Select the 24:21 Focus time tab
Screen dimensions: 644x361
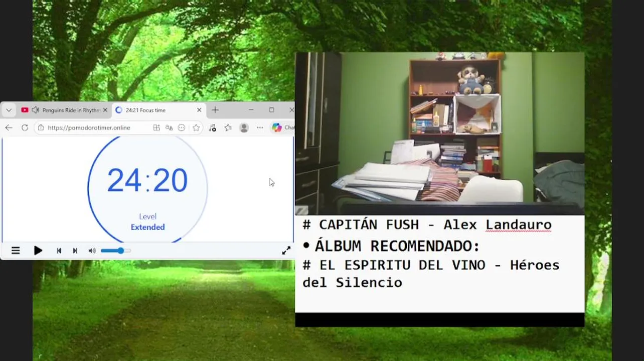(x=158, y=110)
